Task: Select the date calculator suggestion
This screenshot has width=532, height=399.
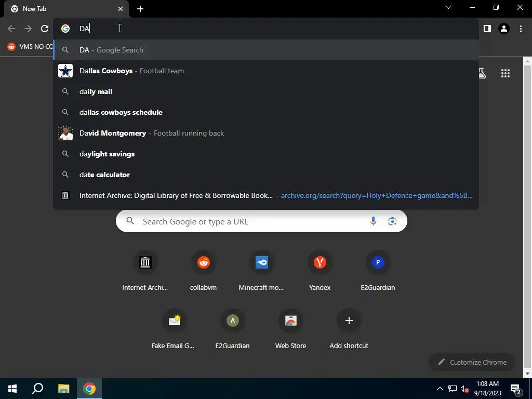Action: click(x=266, y=175)
